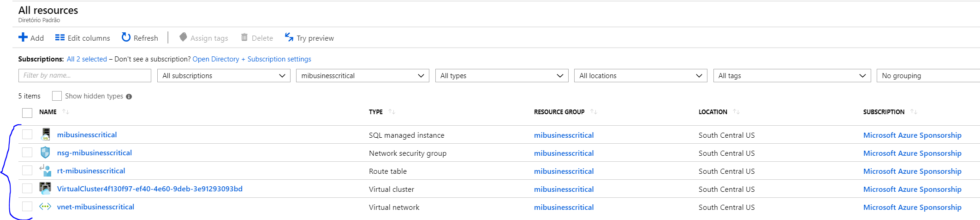Open the vnet-mibusinesscritical resource link
Screen dimensions: 980x220
coord(95,207)
